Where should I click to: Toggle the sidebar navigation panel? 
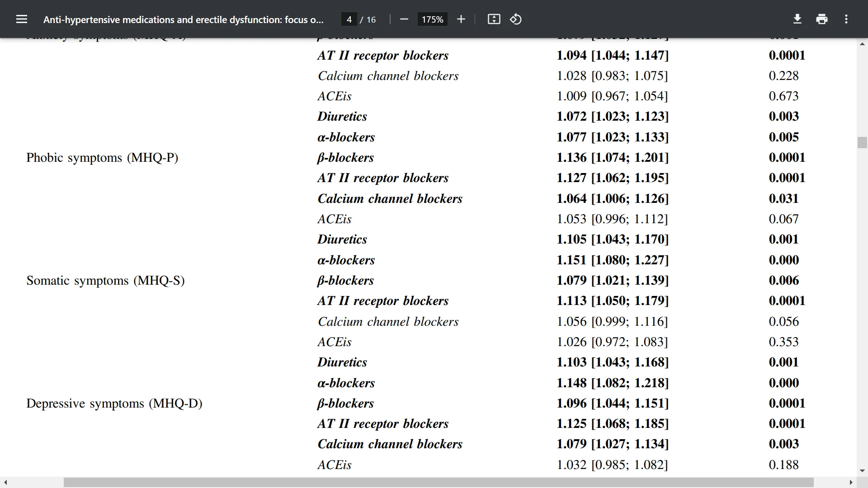21,19
